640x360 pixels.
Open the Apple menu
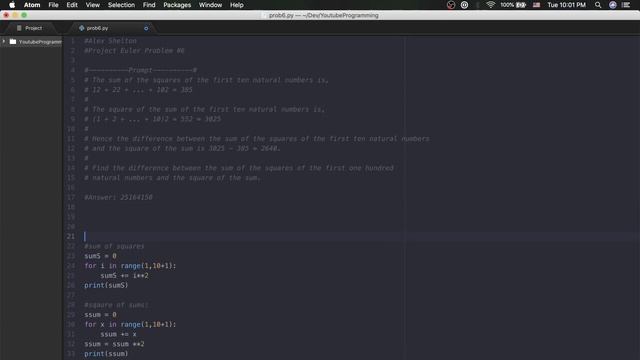pos(12,5)
